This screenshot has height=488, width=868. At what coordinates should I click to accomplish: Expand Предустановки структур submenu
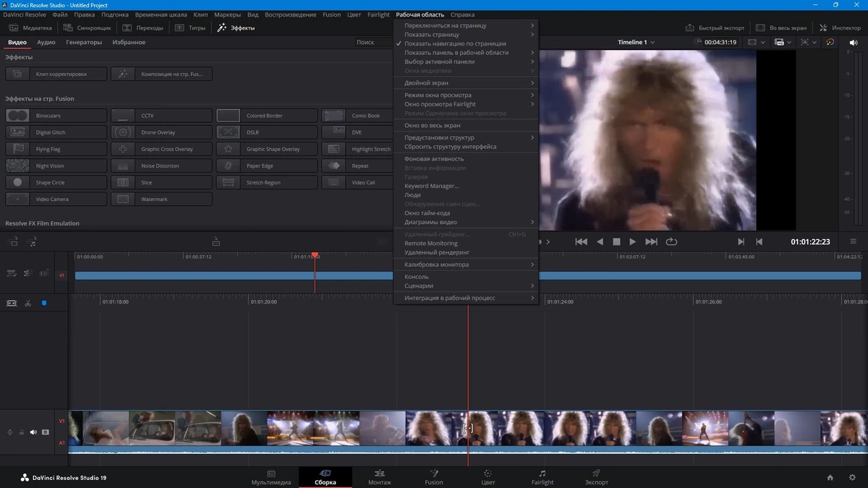pos(465,137)
